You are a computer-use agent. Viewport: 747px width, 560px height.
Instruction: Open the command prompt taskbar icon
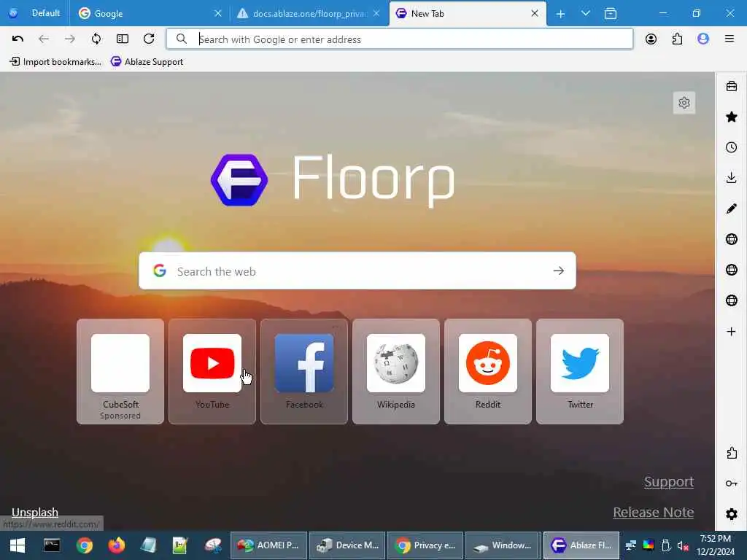pos(52,545)
